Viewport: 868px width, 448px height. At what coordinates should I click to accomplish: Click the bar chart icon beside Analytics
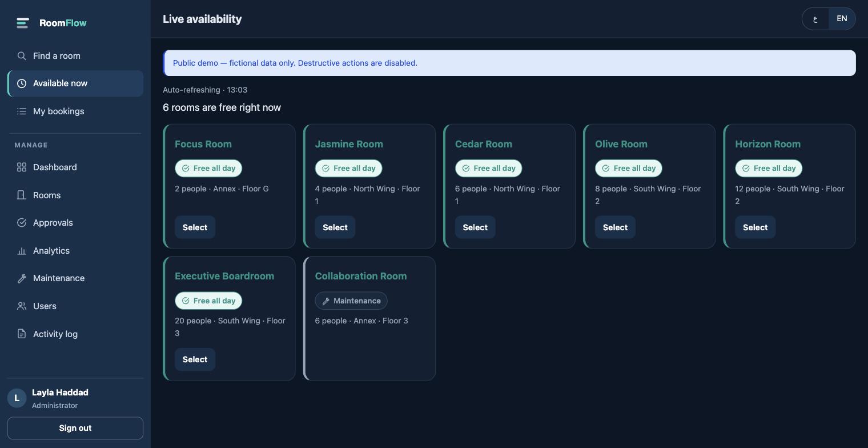tap(22, 251)
